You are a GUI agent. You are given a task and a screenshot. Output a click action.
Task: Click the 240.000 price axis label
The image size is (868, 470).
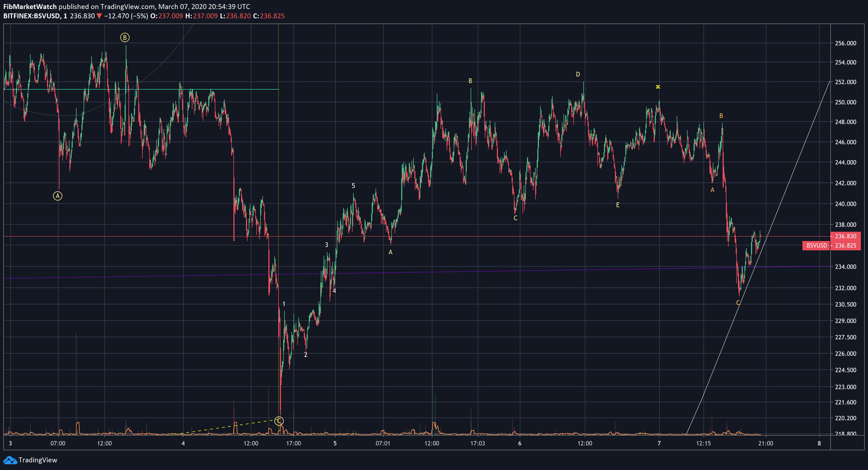pyautogui.click(x=845, y=204)
